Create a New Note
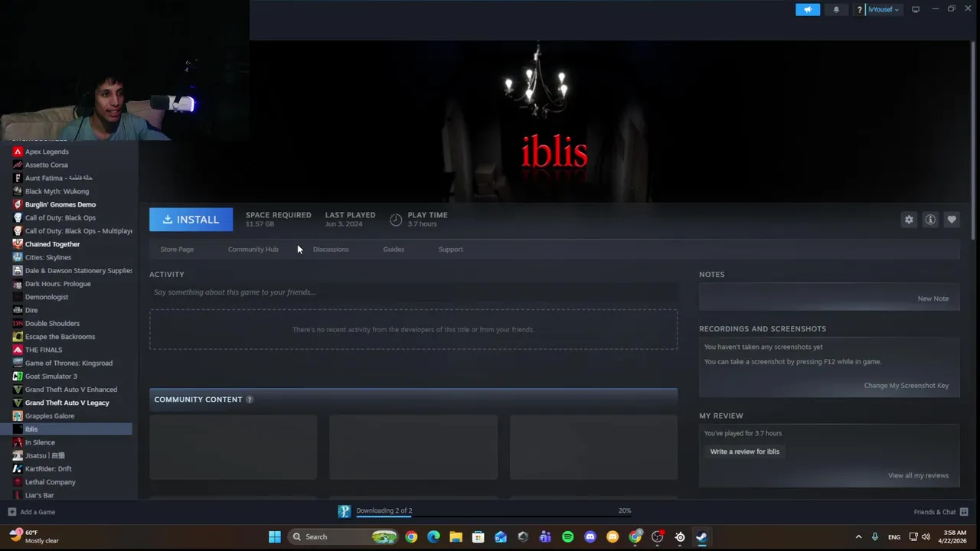The height and width of the screenshot is (551, 980). (933, 298)
